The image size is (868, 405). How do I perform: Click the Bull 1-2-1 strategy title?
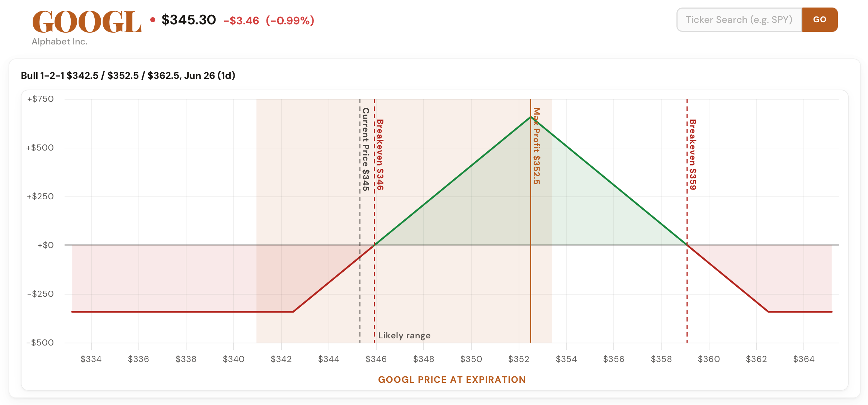tap(128, 76)
